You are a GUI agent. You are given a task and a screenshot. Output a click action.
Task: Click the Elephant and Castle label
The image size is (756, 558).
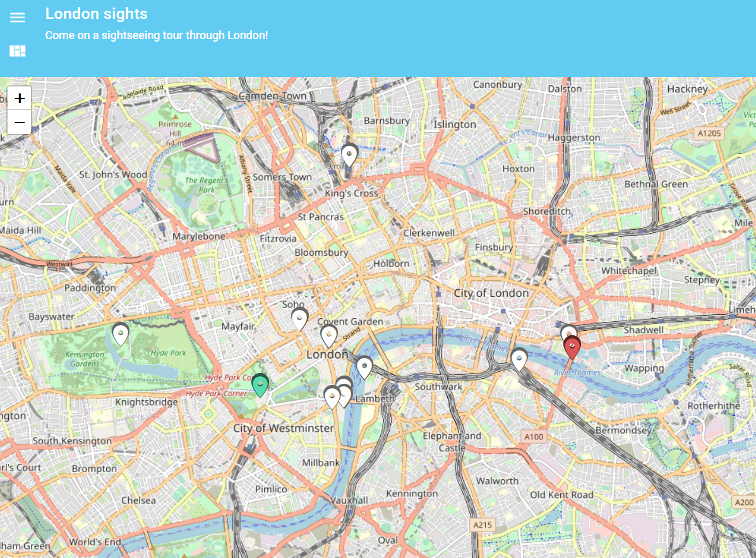[x=452, y=441]
